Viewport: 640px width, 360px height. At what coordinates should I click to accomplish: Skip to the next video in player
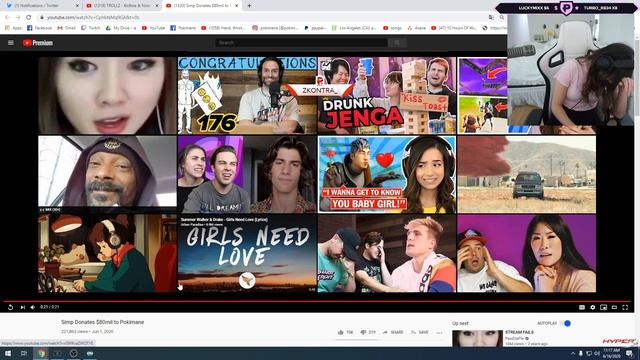tap(22, 307)
